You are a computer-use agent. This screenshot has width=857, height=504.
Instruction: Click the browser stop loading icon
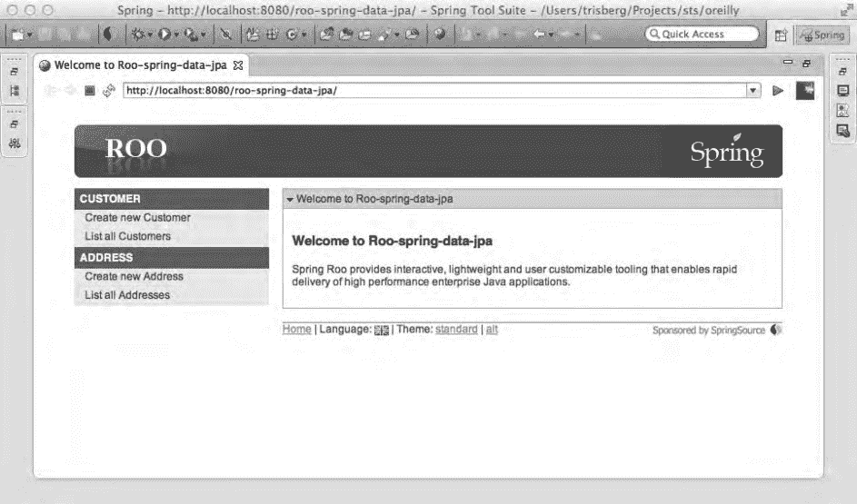tap(89, 91)
